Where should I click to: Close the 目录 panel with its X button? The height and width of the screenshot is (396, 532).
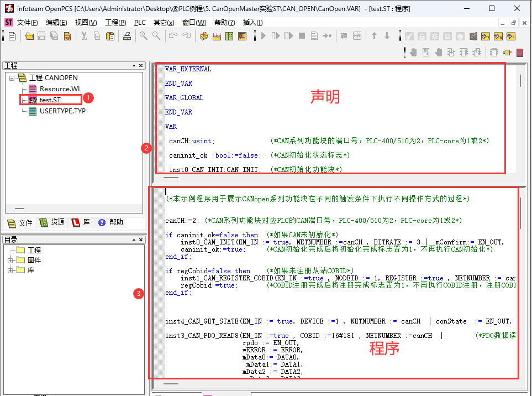click(141, 240)
